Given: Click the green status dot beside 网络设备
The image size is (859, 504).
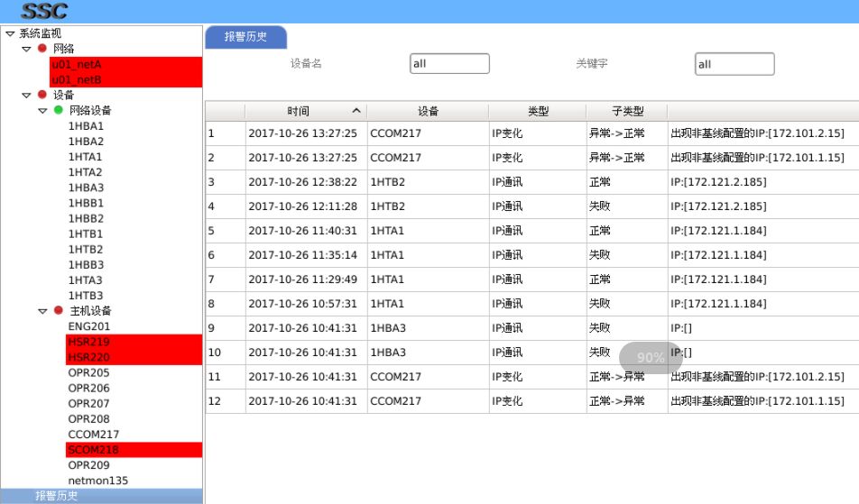Looking at the screenshot, I should (58, 110).
